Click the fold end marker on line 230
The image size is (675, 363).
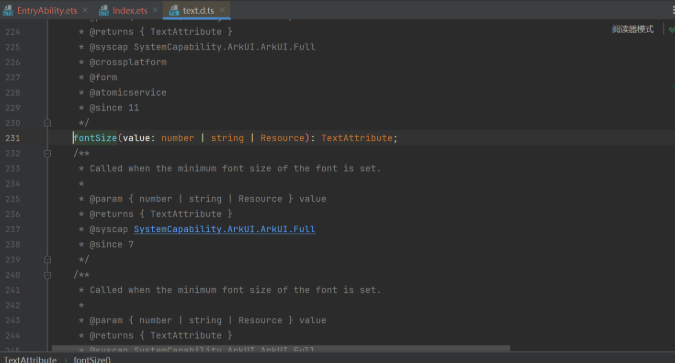click(x=47, y=123)
